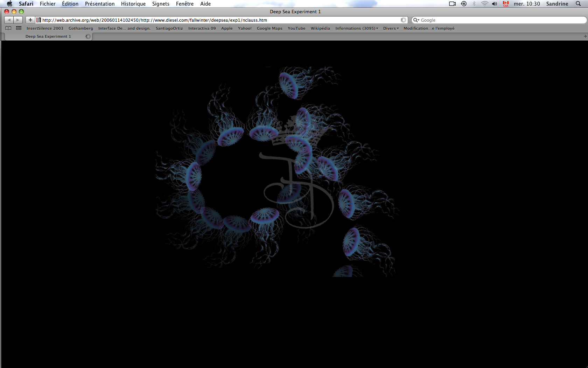This screenshot has width=588, height=368.
Task: Open the Apple menu
Action: [9, 4]
